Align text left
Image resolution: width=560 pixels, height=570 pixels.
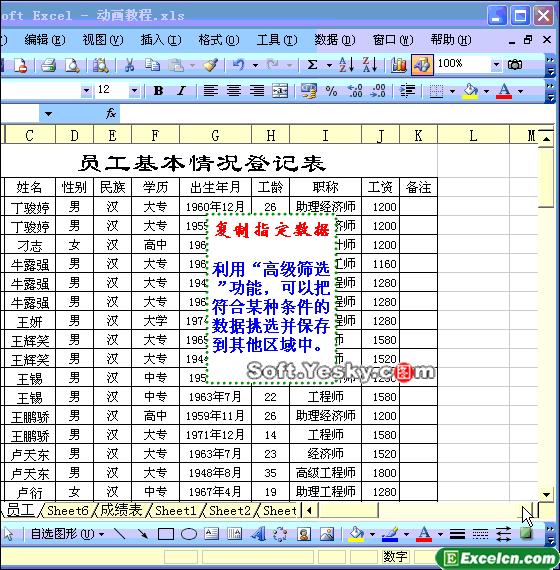click(x=211, y=91)
